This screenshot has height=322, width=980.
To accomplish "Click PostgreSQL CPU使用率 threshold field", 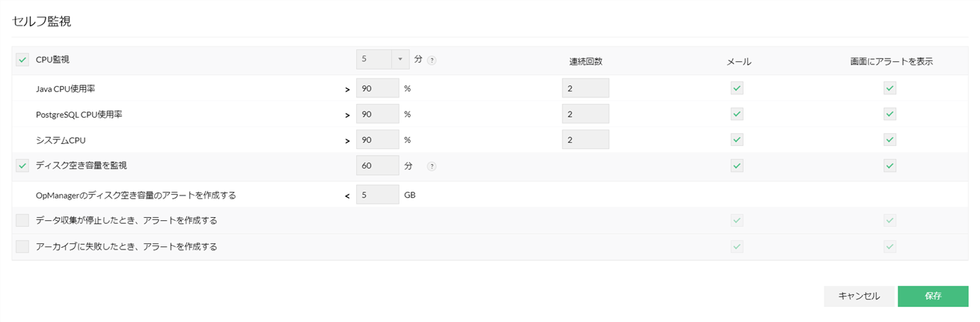I will pyautogui.click(x=377, y=114).
